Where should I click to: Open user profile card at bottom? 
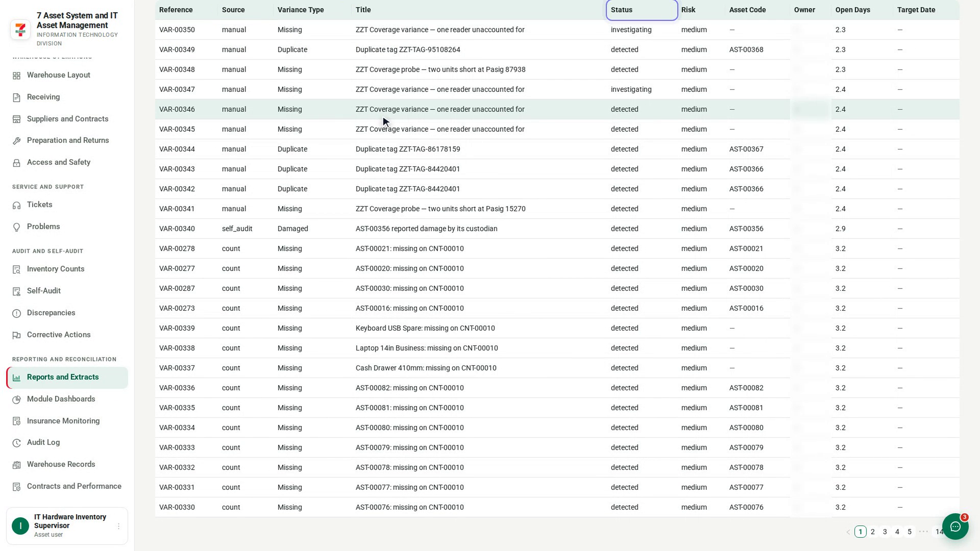click(x=67, y=526)
